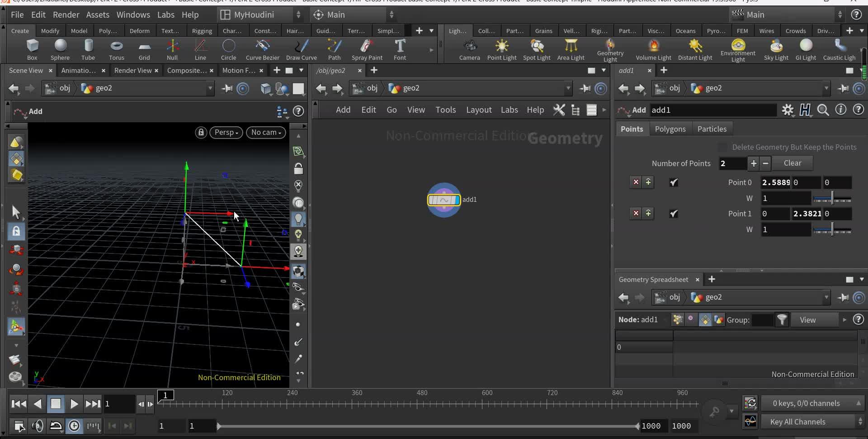This screenshot has height=439, width=868.
Task: Enable the Point 0 checkbox on add1
Action: pos(673,182)
